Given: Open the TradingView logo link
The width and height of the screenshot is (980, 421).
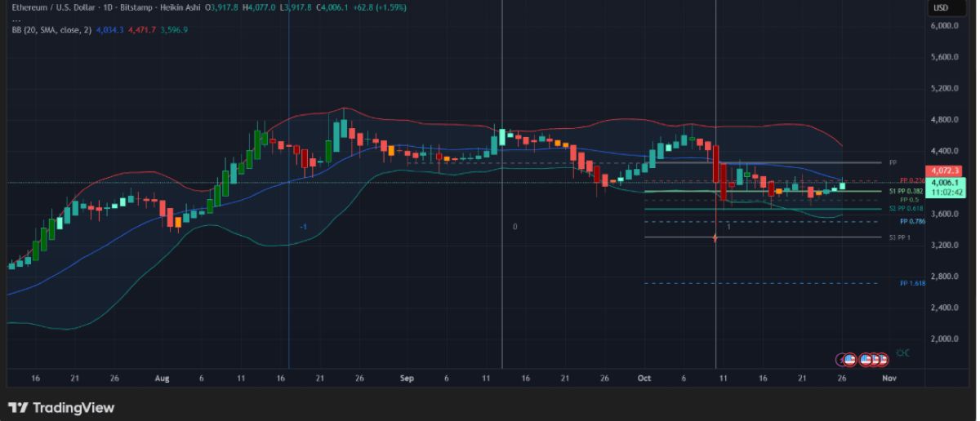Looking at the screenshot, I should (x=61, y=408).
